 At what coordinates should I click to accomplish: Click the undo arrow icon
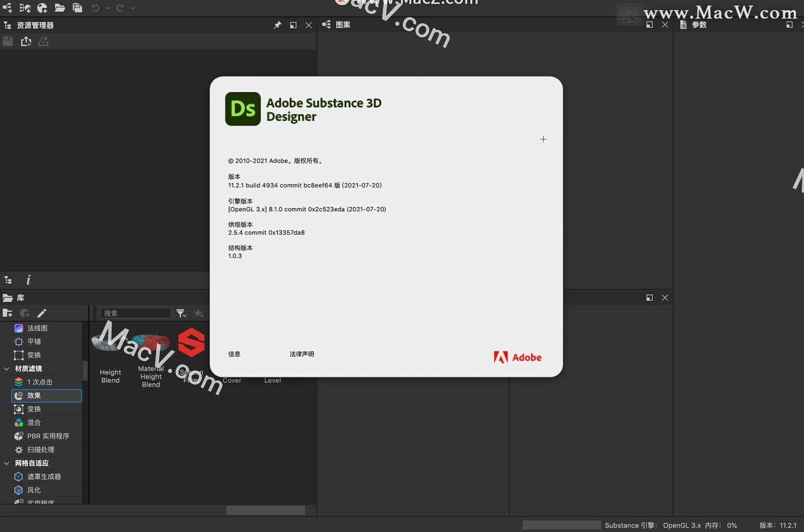(95, 8)
